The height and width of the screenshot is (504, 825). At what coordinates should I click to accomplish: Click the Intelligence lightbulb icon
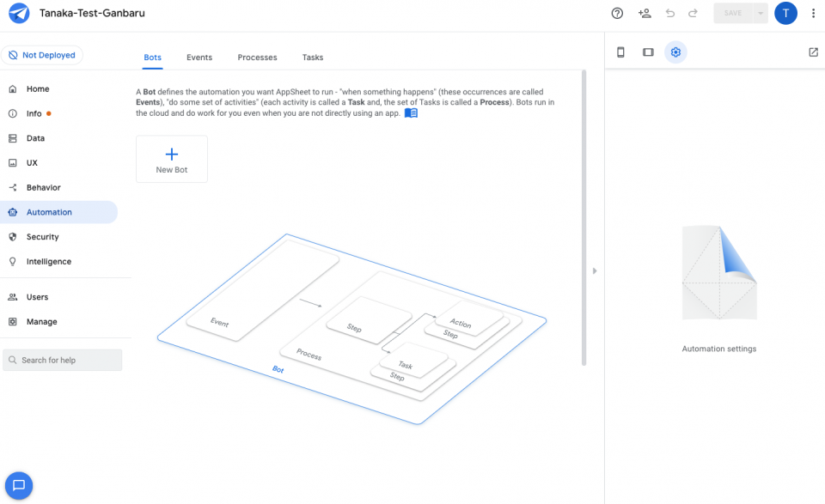point(13,262)
